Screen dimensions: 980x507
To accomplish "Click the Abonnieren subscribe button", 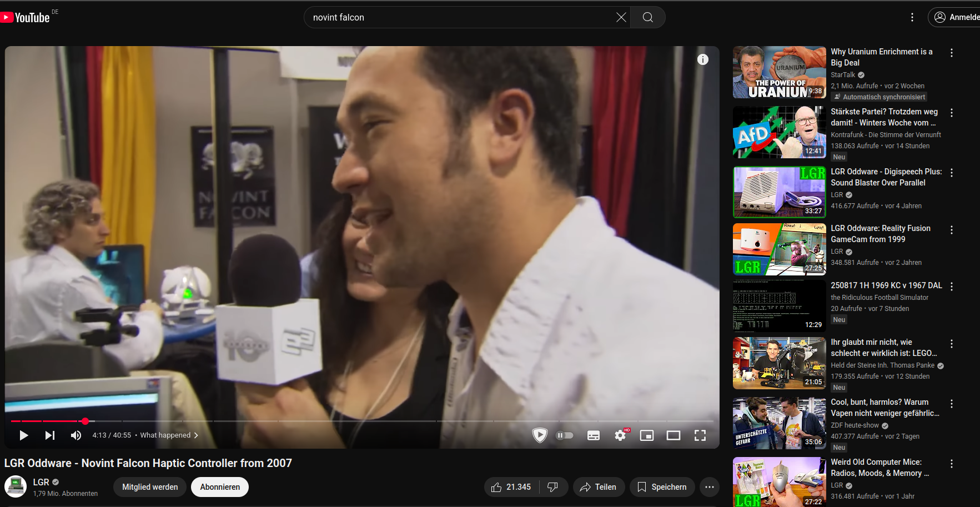I will pyautogui.click(x=220, y=487).
